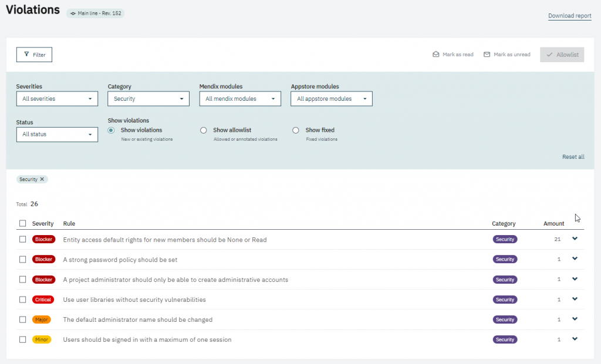Select the Show fixed radio option
Screen dimensions: 601x364
click(296, 130)
